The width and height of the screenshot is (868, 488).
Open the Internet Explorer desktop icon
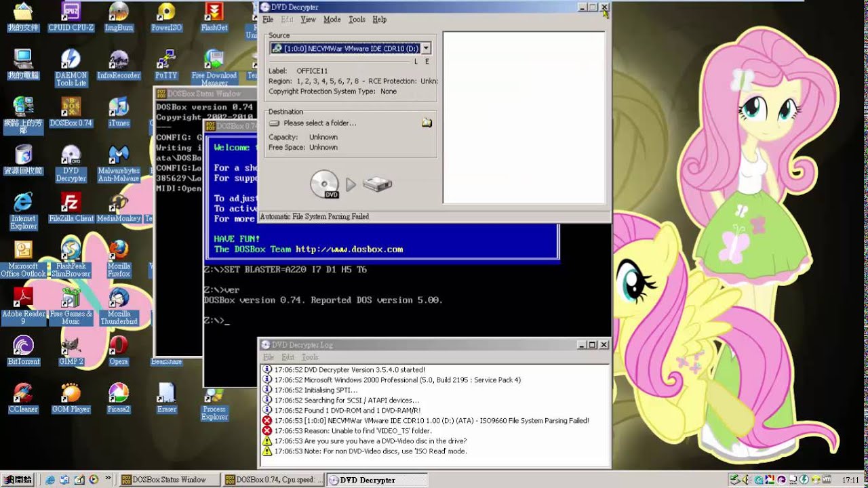[x=24, y=211]
